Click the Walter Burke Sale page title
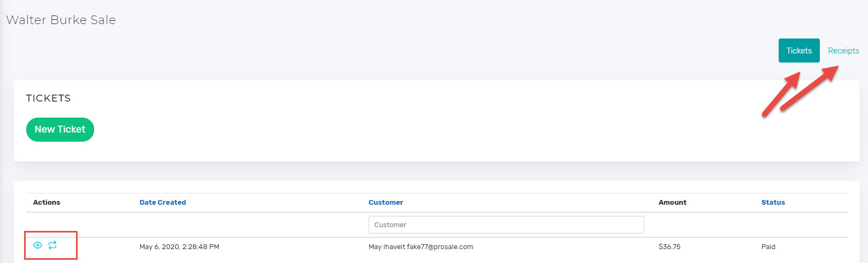The width and height of the screenshot is (868, 263). pyautogui.click(x=61, y=20)
